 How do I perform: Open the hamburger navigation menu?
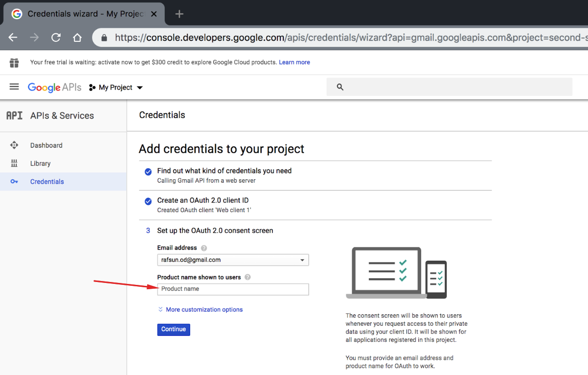(x=14, y=87)
